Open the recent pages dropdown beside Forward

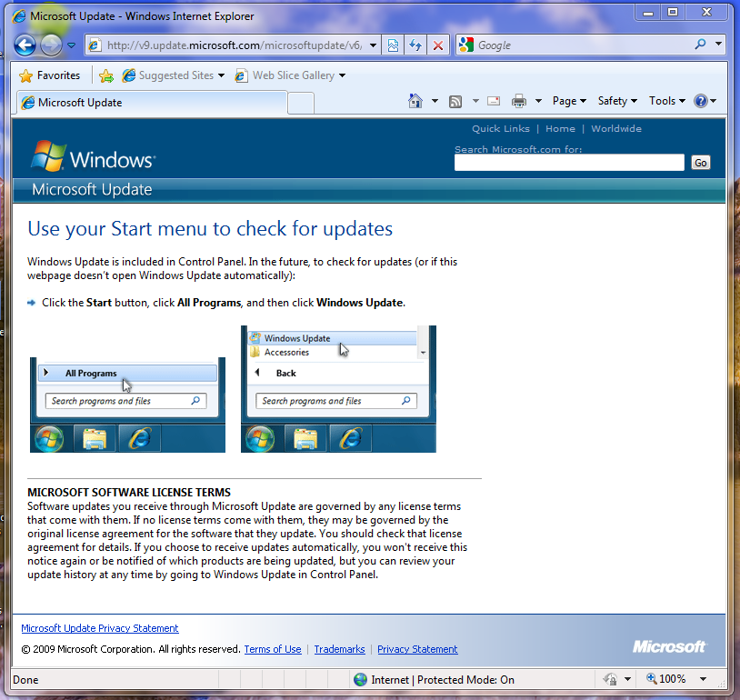coord(71,45)
